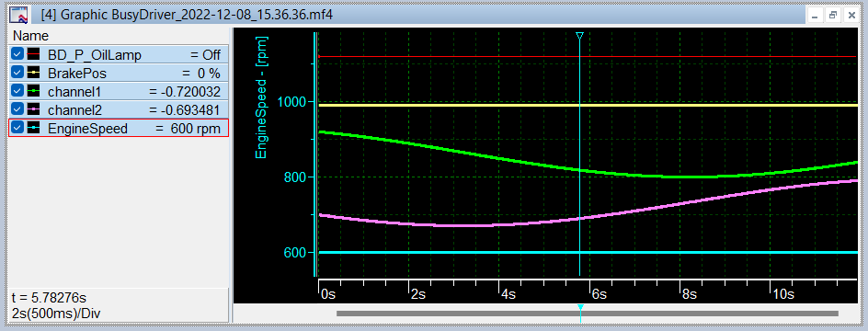Uncheck the BD_P_OilLamp signal checkbox
The height and width of the screenshot is (331, 868).
pos(17,54)
